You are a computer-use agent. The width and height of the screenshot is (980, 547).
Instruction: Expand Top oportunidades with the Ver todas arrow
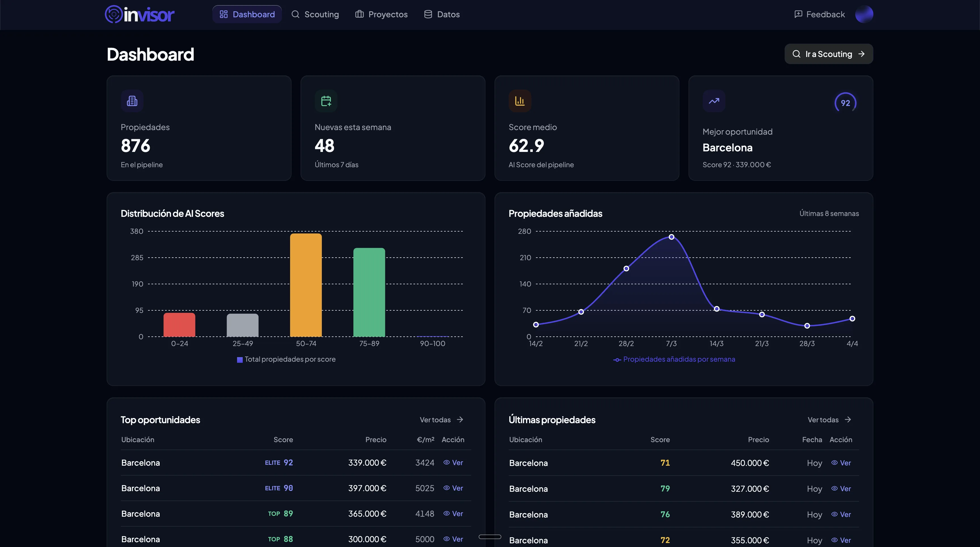(x=460, y=420)
